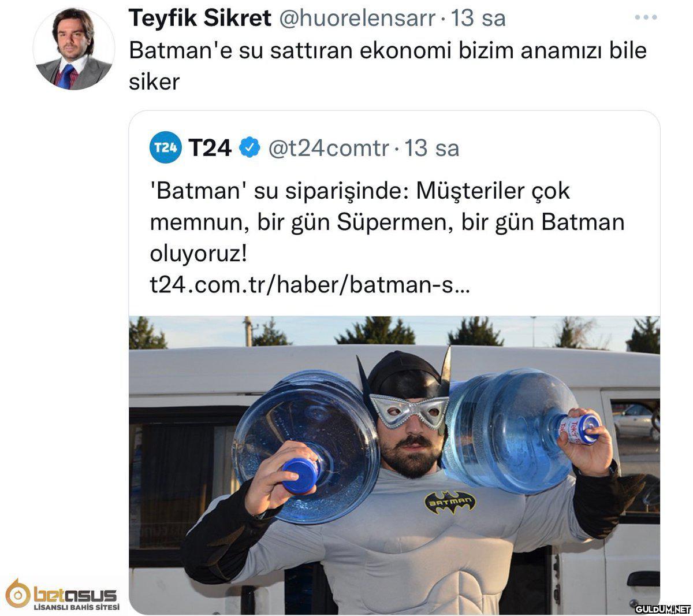
Task: Open the T24 account name in the quoted tweet
Action: (210, 149)
